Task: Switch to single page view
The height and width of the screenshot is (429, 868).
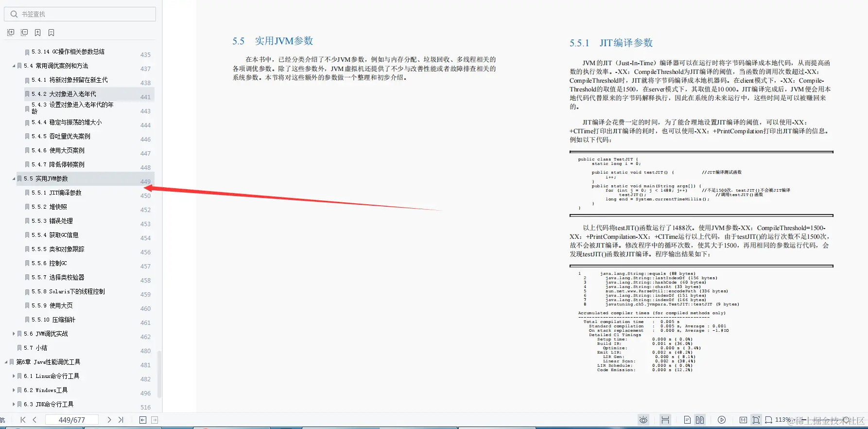Action: [x=687, y=420]
